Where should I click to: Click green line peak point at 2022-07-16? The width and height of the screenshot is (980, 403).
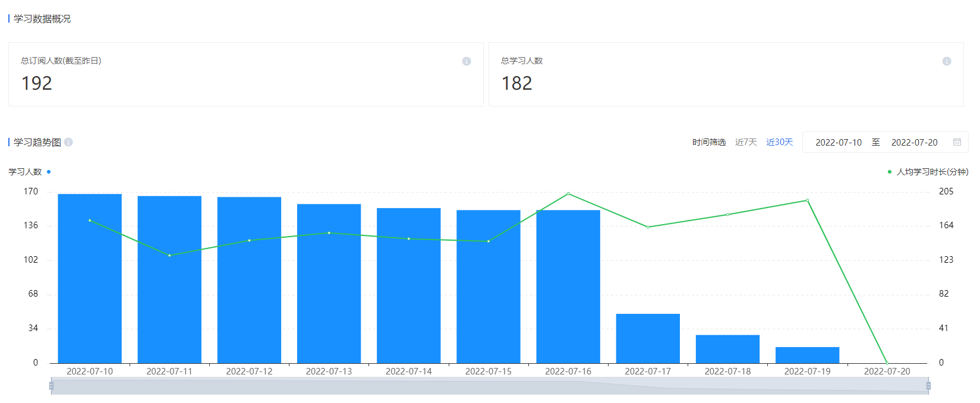pos(568,194)
